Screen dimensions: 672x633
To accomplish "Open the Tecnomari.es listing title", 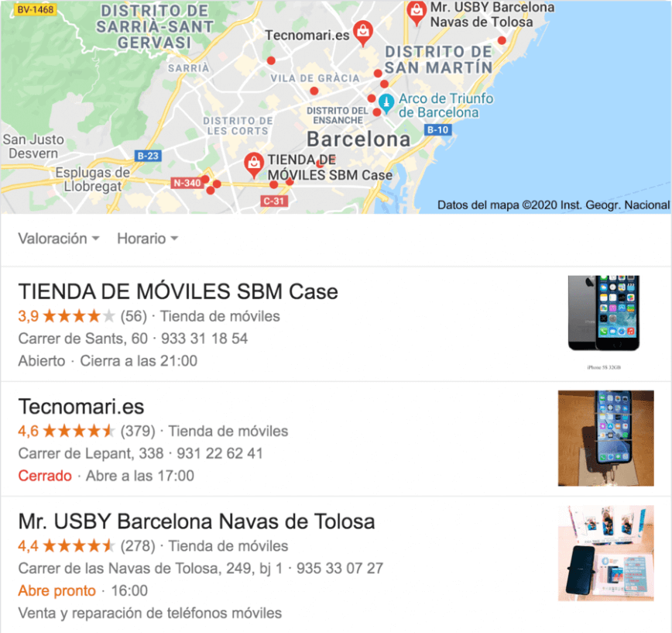I will 81,407.
